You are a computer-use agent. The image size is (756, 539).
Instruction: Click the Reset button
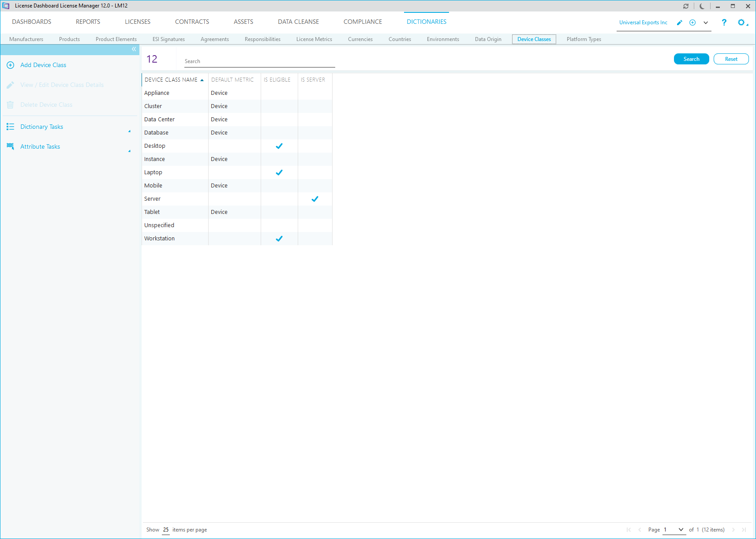click(731, 59)
